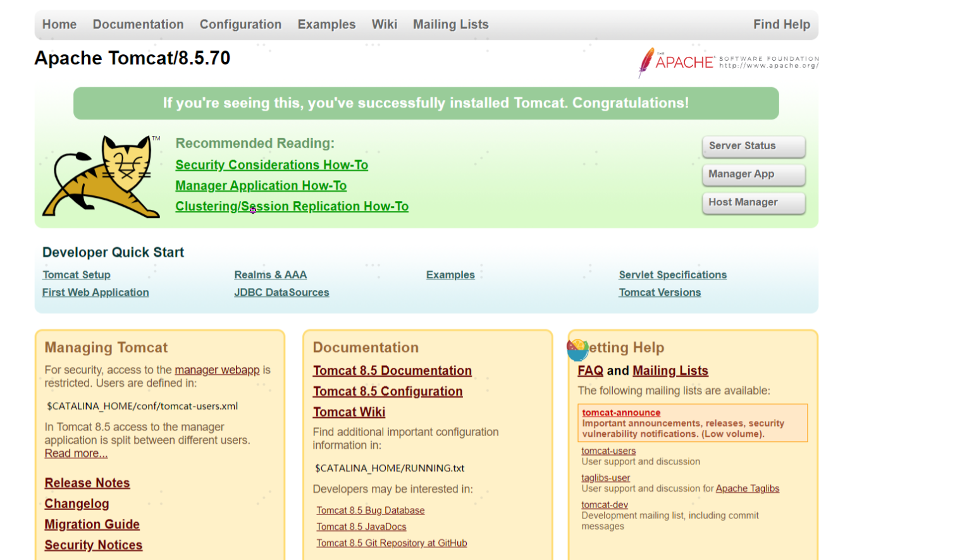
Task: Click the FAQ link under Getting Help
Action: point(590,371)
